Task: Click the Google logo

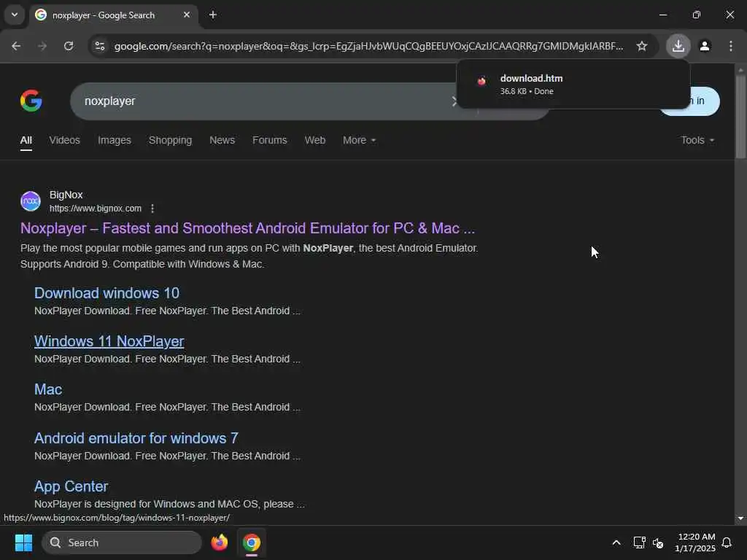Action: click(x=31, y=101)
